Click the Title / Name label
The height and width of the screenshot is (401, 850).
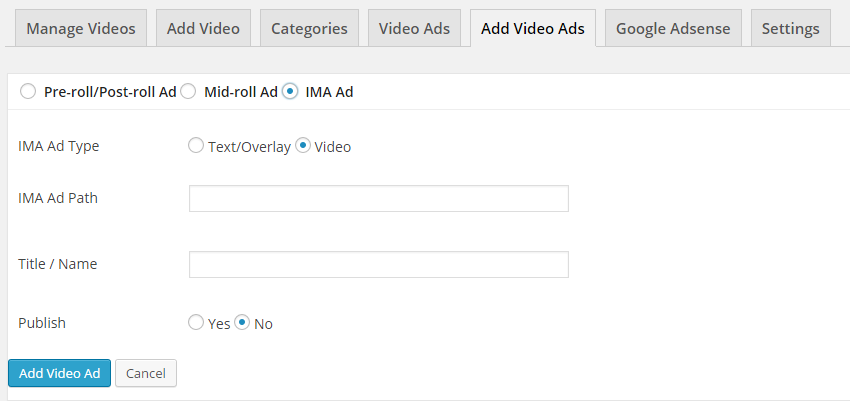click(57, 264)
